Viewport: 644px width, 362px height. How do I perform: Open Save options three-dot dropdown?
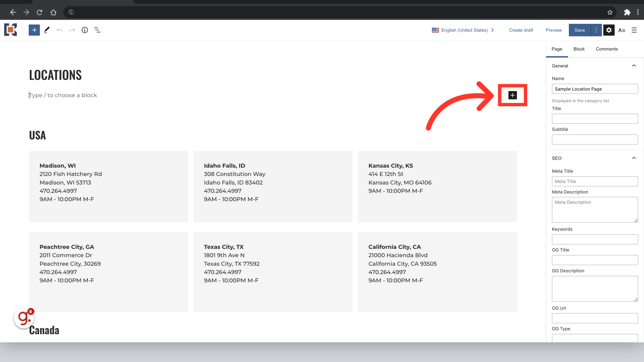click(x=596, y=30)
